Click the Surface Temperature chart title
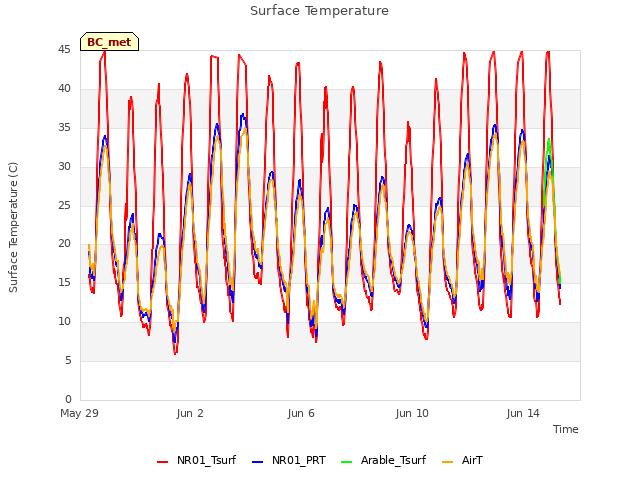This screenshot has height=480, width=640. pyautogui.click(x=319, y=11)
